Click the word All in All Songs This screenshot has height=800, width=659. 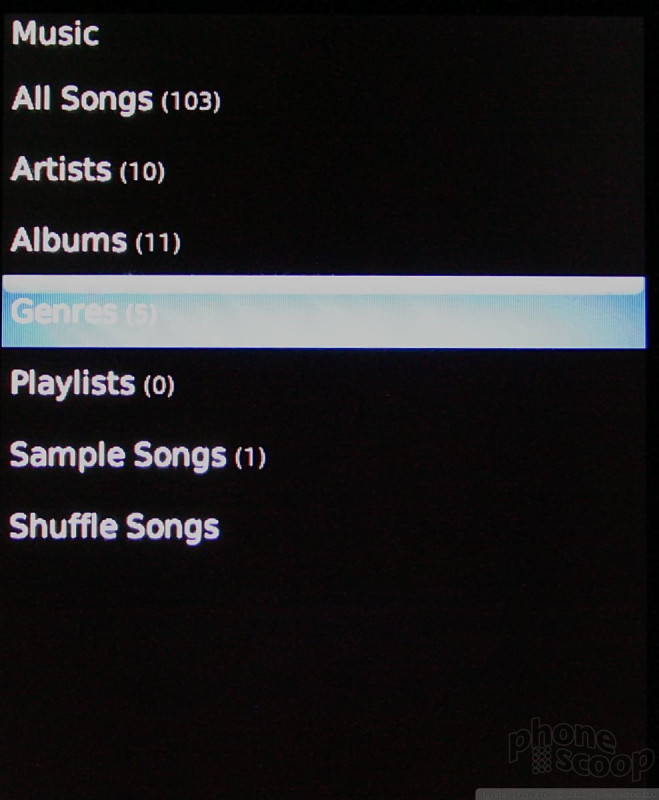[32, 98]
